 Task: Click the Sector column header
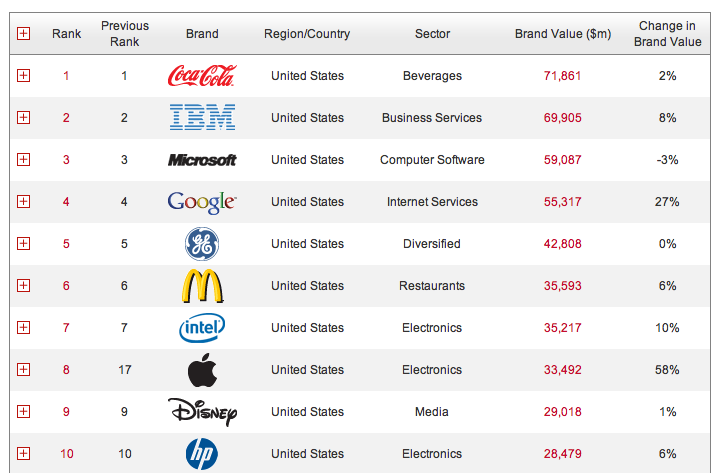432,34
